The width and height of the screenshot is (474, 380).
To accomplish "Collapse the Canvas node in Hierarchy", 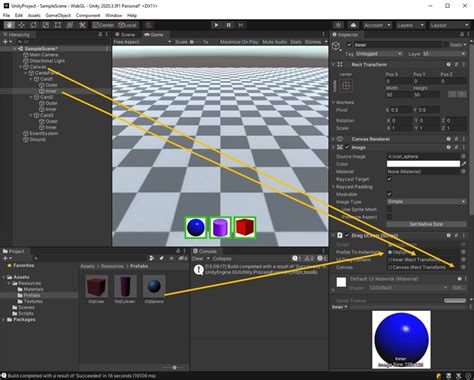I will pyautogui.click(x=20, y=67).
